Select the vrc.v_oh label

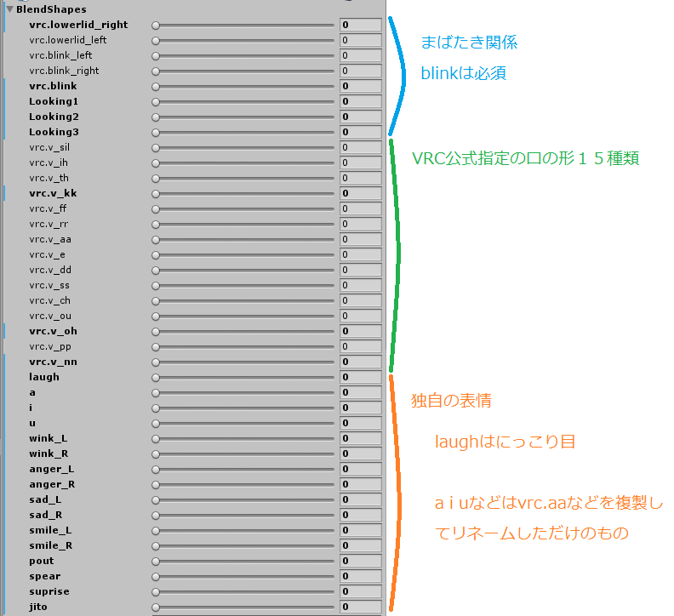(x=53, y=332)
